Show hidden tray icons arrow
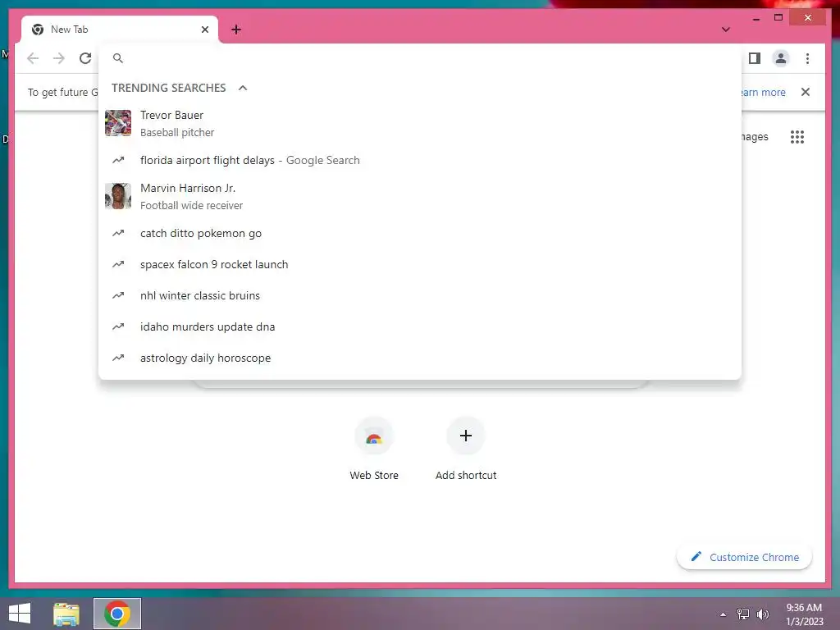This screenshot has height=630, width=840. coord(724,614)
